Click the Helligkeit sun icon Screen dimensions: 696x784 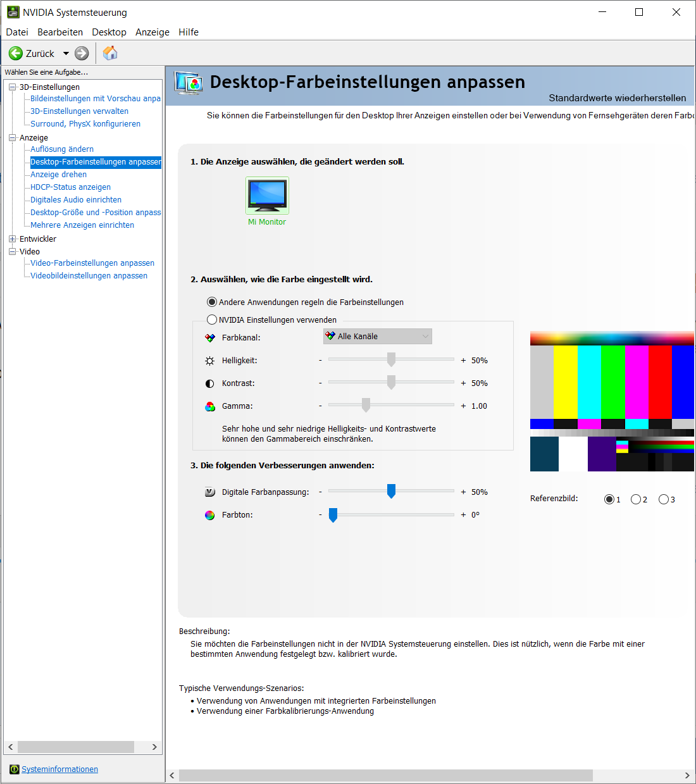pos(210,361)
